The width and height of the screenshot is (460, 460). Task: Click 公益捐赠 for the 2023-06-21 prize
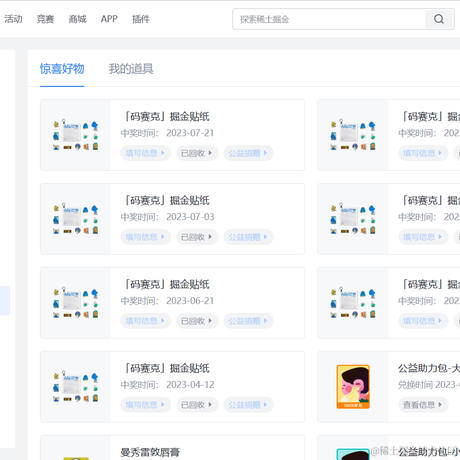[248, 321]
